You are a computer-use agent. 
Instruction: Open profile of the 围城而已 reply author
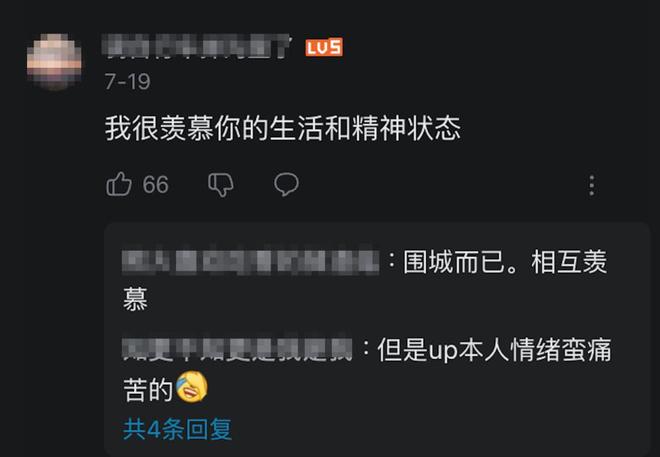[x=250, y=263]
